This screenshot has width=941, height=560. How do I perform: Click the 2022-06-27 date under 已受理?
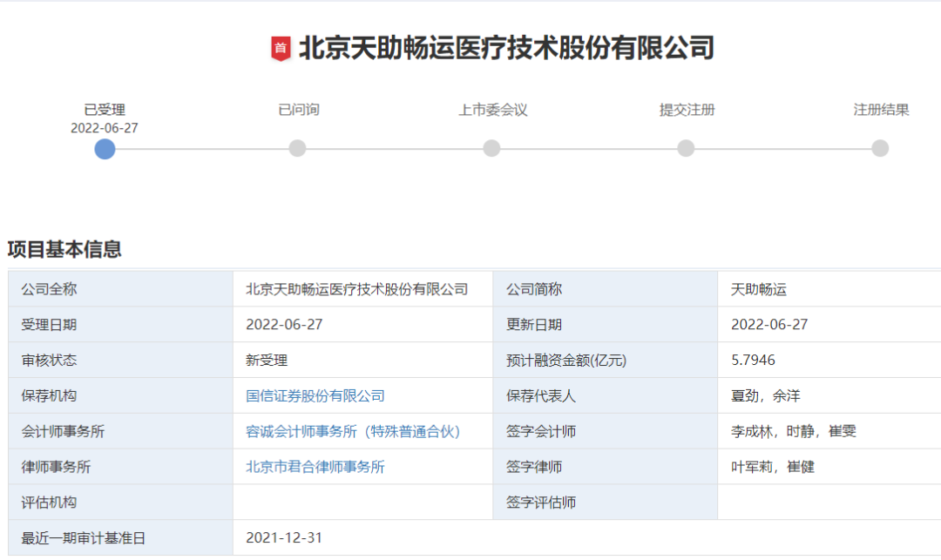105,128
